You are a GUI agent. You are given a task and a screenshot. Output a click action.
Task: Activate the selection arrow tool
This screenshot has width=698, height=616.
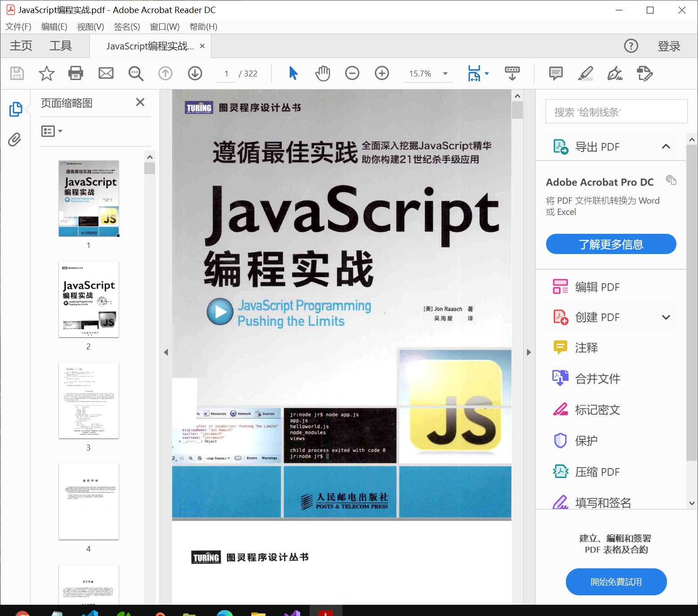point(293,73)
